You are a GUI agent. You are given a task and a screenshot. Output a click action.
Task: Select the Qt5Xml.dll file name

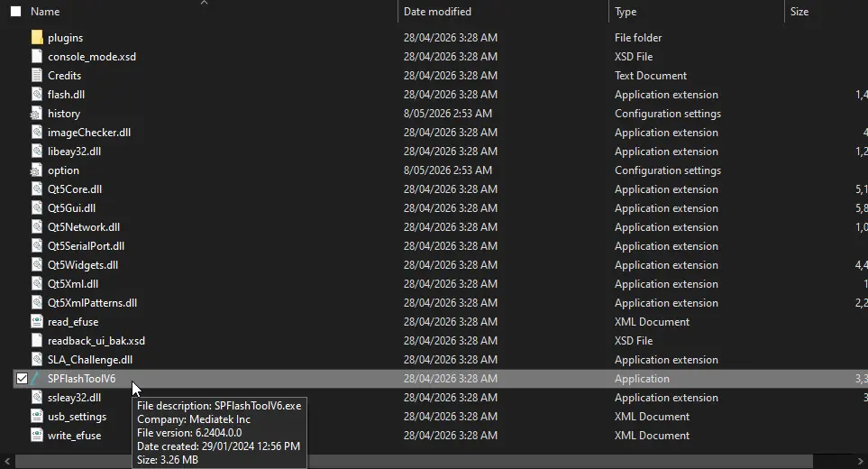pos(73,283)
